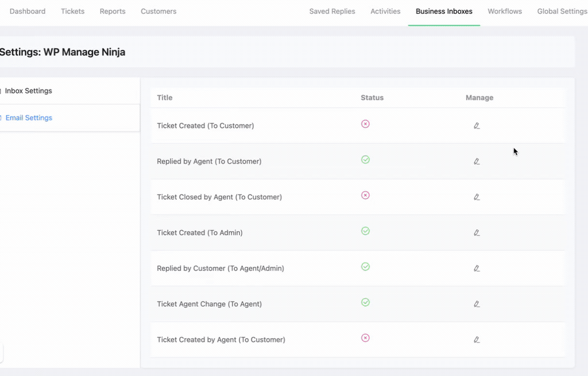Click enabled status icon for Ticket Created (To Admin)
588x376 pixels.
365,231
